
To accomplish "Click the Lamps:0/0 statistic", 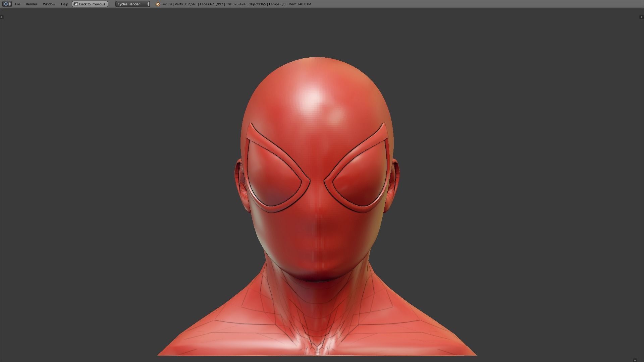I will click(277, 4).
